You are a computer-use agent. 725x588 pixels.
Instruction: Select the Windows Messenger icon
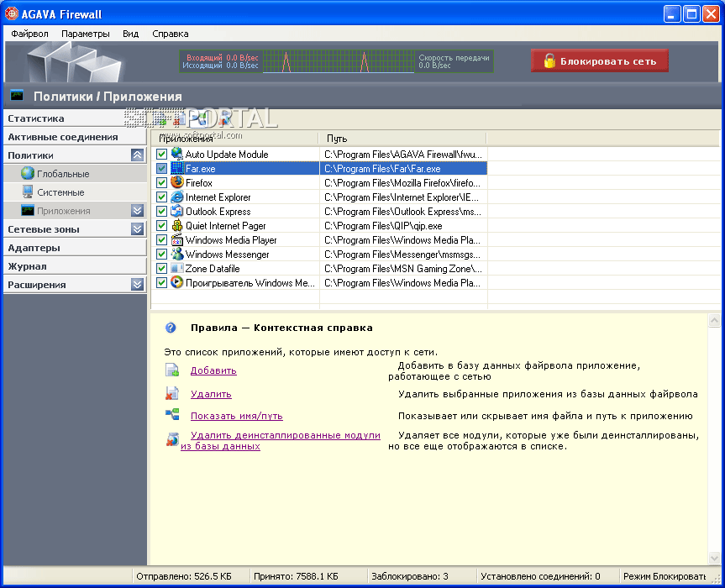177,254
